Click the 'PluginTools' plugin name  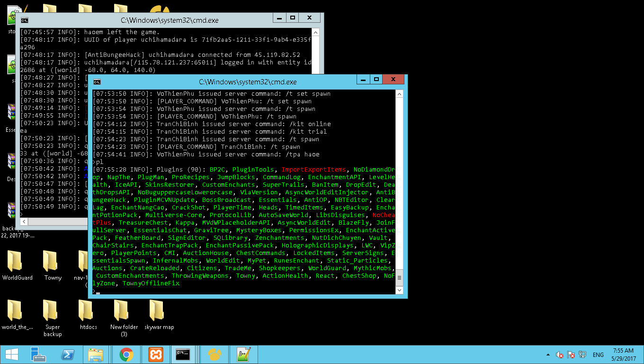(253, 170)
